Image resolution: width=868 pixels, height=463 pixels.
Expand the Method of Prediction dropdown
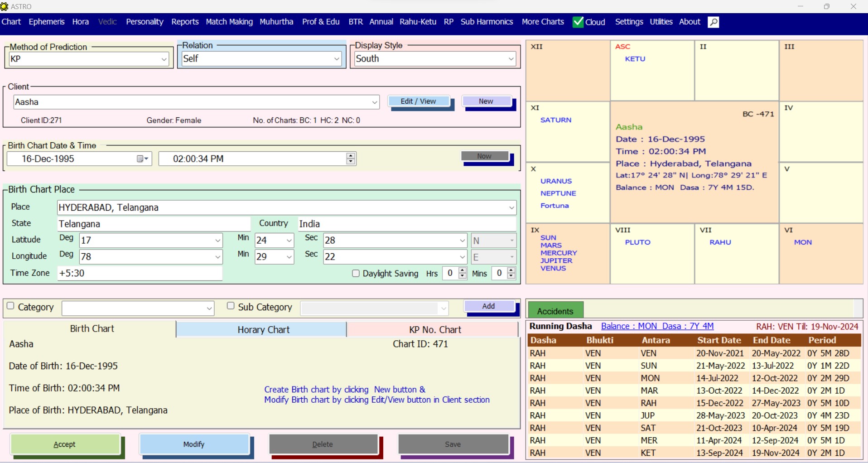[x=164, y=59]
